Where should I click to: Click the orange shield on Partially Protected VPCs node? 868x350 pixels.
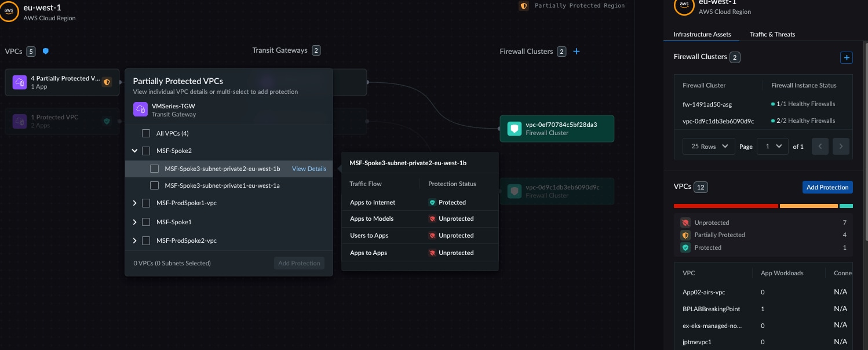click(107, 82)
